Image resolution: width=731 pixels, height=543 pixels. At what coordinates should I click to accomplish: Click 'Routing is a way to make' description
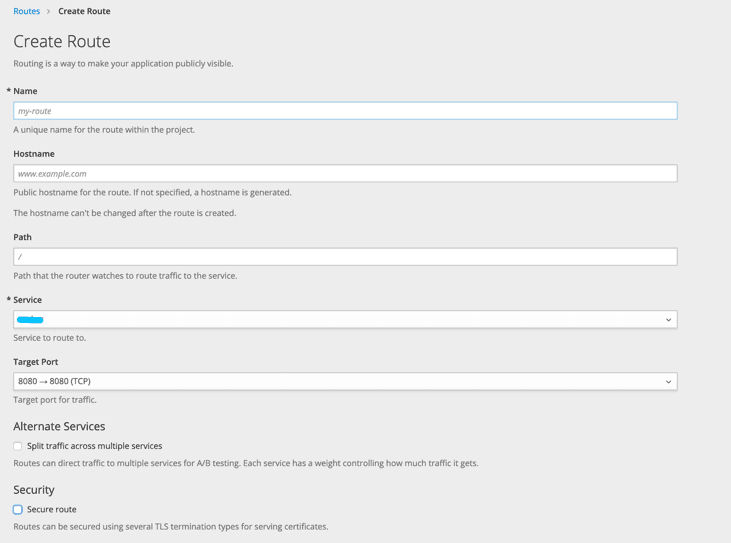[x=124, y=64]
